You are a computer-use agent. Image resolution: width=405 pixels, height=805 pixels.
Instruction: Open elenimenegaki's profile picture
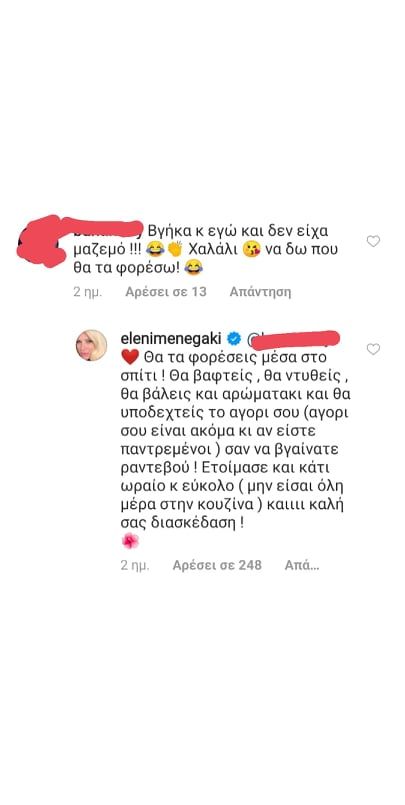[x=91, y=345]
